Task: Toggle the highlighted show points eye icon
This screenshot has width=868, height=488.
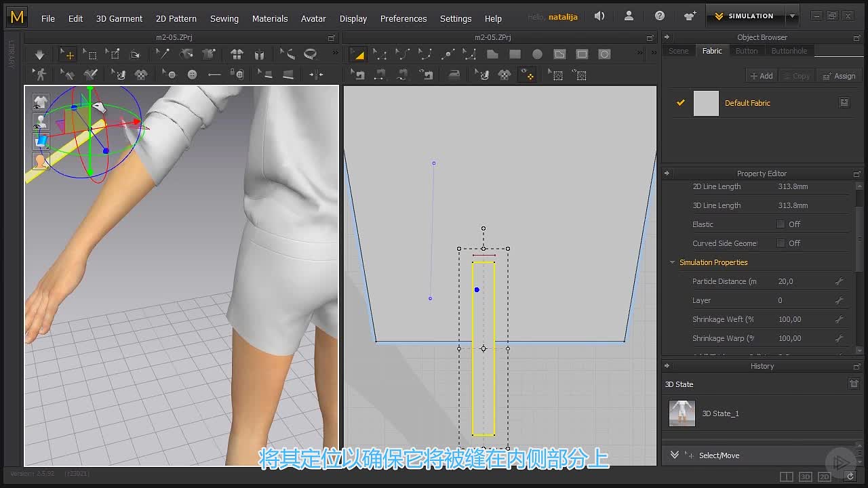Action: pyautogui.click(x=527, y=75)
